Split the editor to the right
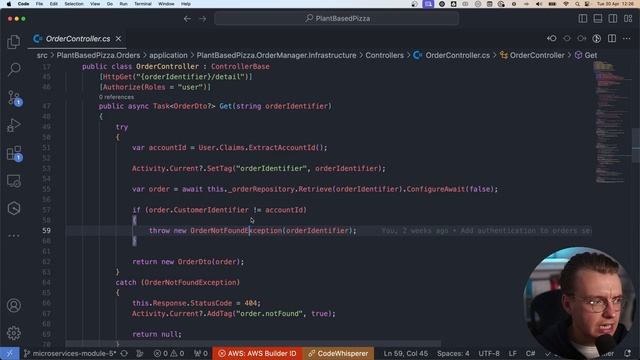The height and width of the screenshot is (360, 640). point(612,38)
